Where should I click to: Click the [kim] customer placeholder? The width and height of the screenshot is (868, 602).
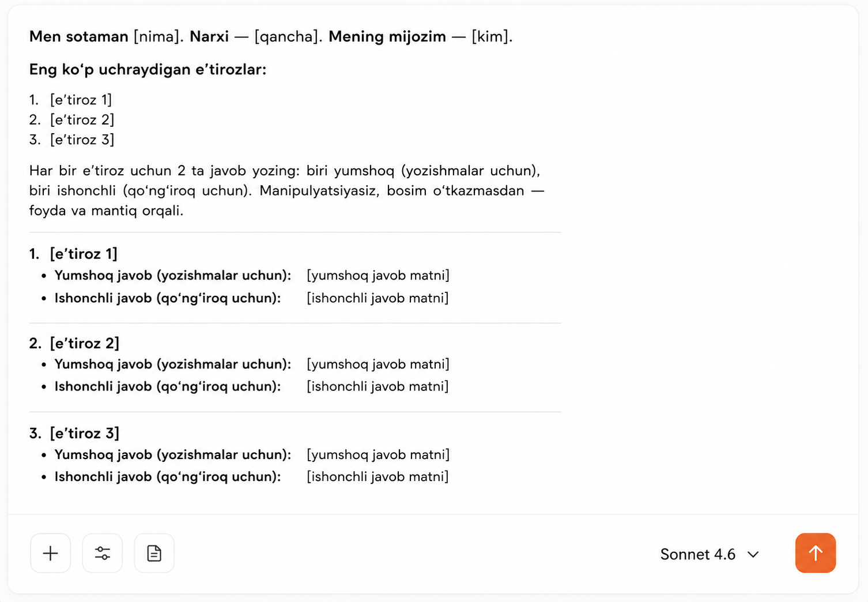click(x=492, y=36)
